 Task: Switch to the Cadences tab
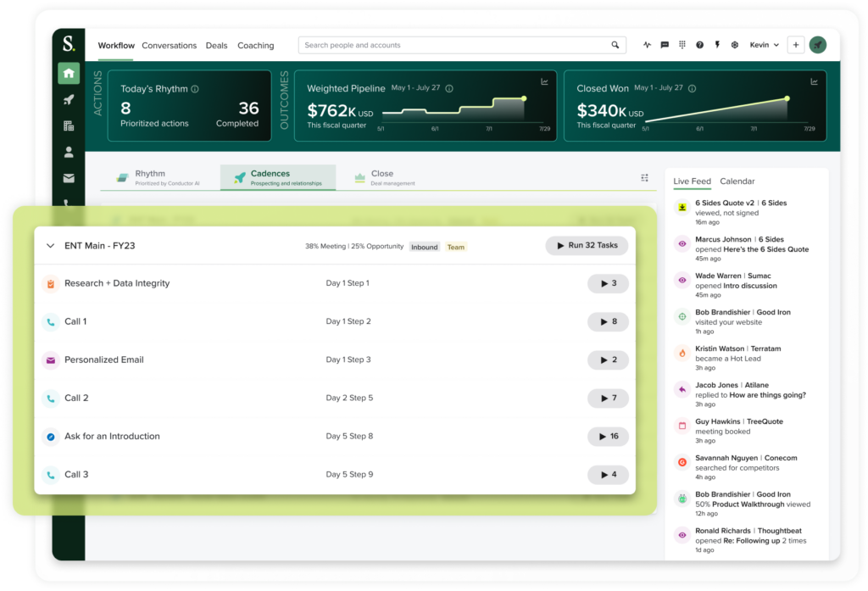pos(278,177)
